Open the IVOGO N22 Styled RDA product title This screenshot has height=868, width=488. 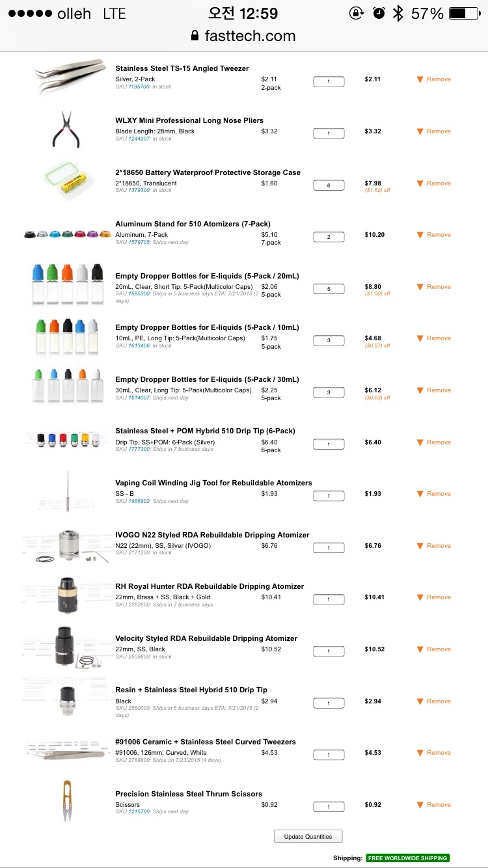tap(212, 535)
